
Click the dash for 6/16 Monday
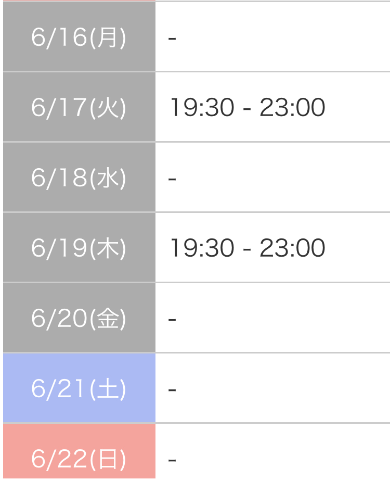pos(172,39)
